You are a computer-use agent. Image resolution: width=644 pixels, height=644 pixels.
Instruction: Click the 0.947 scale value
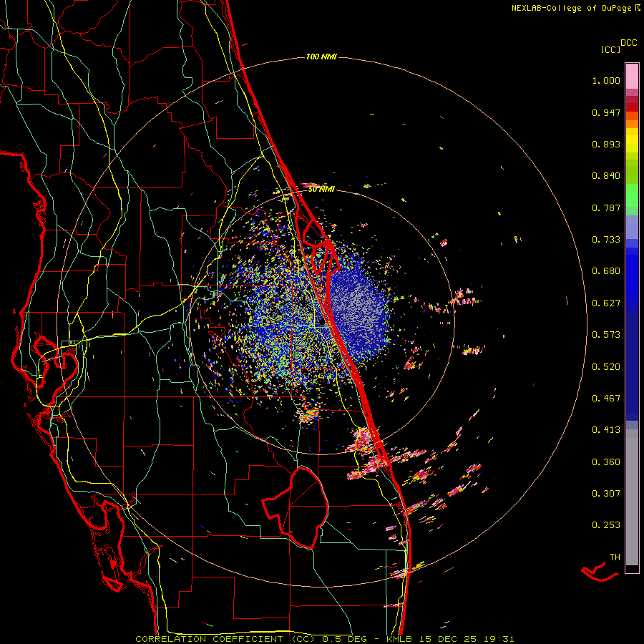point(606,112)
